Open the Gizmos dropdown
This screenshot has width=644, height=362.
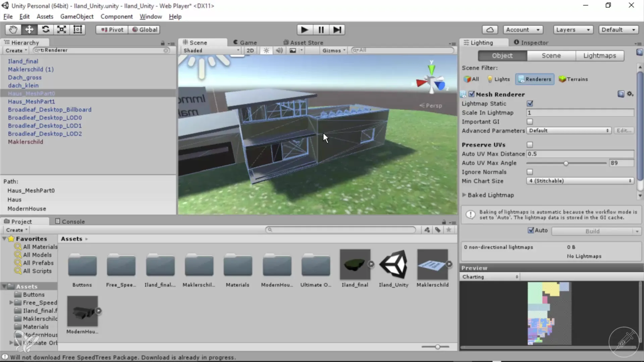pyautogui.click(x=334, y=50)
